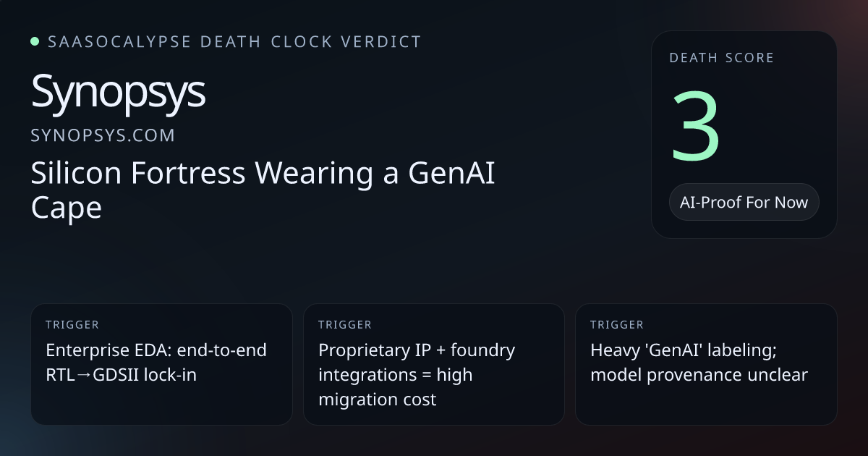Screen dimensions: 868x456
Task: Visit the SYNOPSYS.COM domain link
Action: [x=103, y=135]
